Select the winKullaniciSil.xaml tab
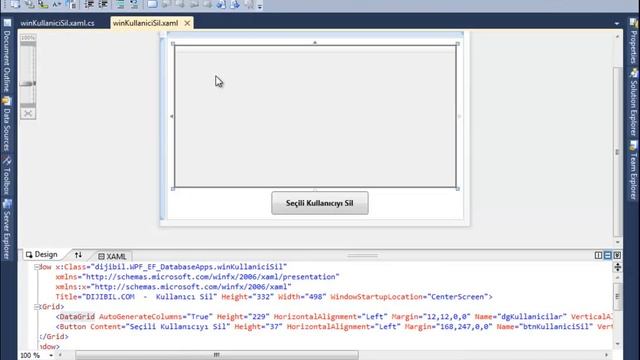Image resolution: width=640 pixels, height=360 pixels. pos(145,23)
